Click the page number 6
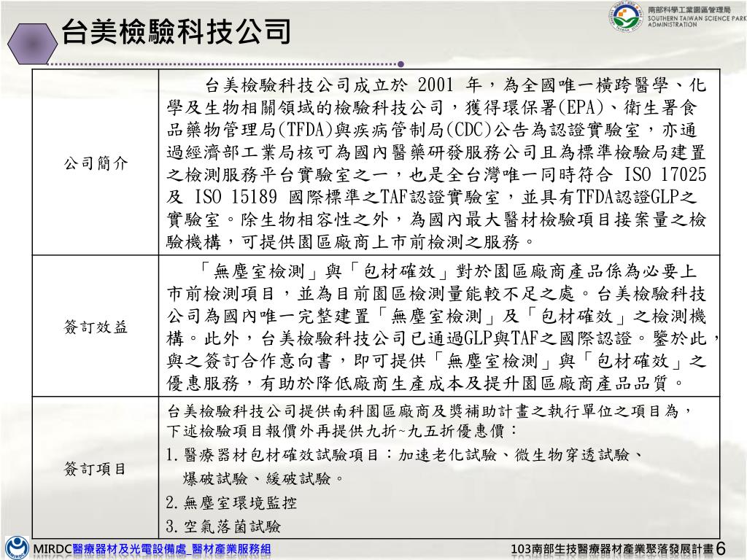 (x=720, y=548)
